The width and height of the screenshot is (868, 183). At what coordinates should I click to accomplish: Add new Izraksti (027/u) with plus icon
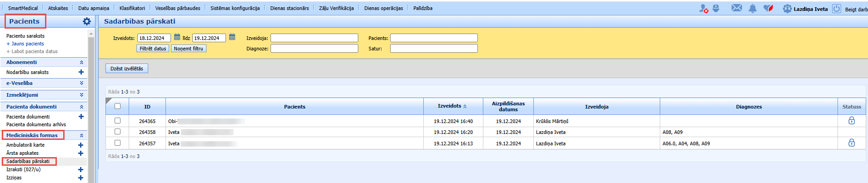point(80,170)
